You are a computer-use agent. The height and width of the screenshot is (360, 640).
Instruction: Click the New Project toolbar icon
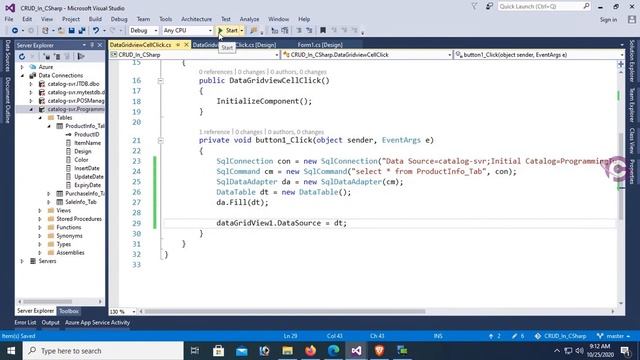(45, 31)
